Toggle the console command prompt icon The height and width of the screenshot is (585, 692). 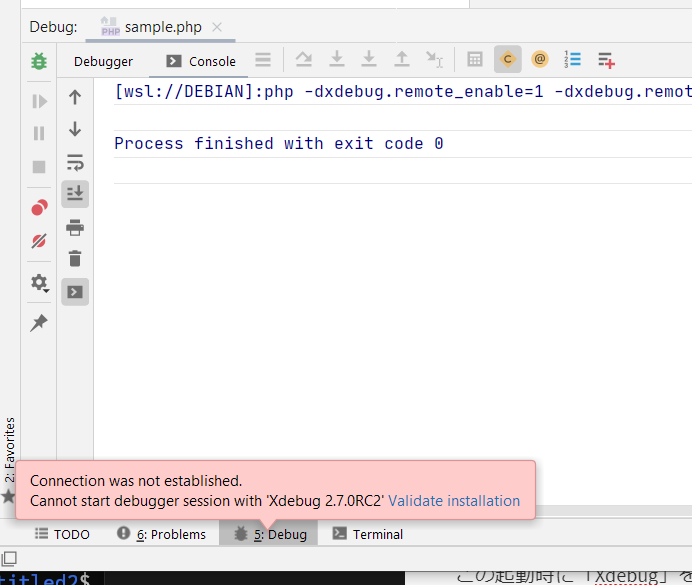tap(75, 292)
